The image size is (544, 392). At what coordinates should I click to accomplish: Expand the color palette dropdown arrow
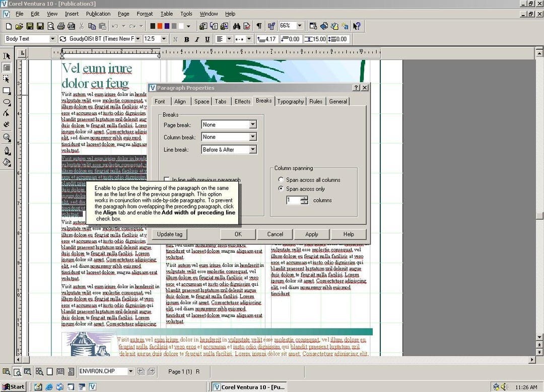point(188,26)
